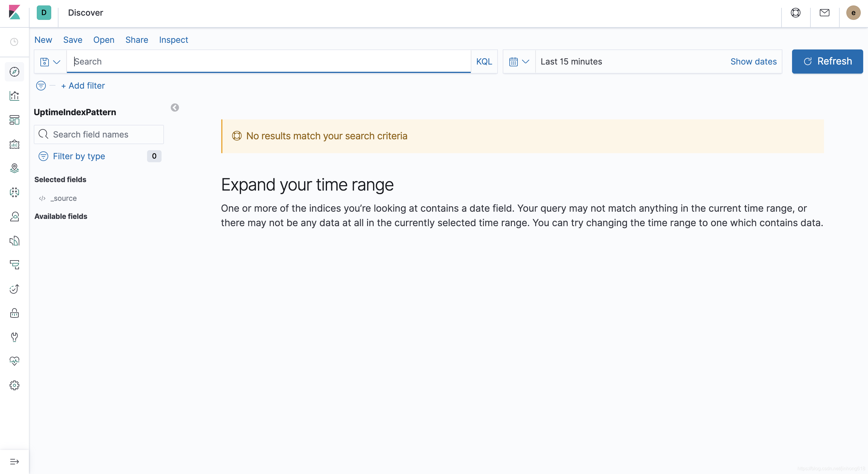
Task: Open the quick date picker dropdown
Action: click(x=519, y=62)
